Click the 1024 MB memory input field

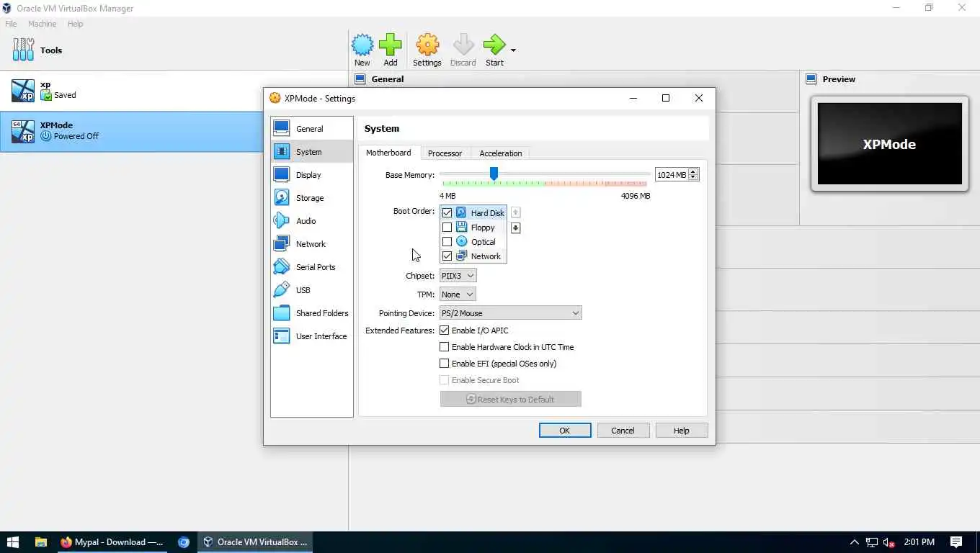[x=672, y=174]
